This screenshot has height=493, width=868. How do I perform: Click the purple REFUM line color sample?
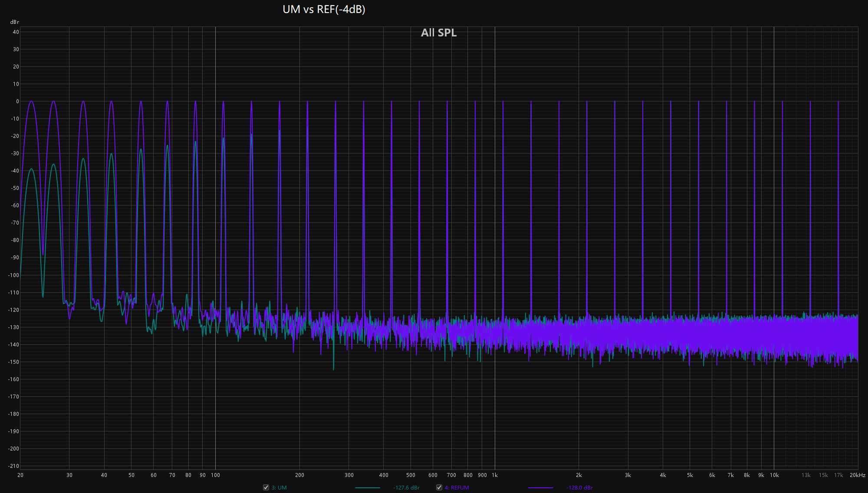(540, 488)
